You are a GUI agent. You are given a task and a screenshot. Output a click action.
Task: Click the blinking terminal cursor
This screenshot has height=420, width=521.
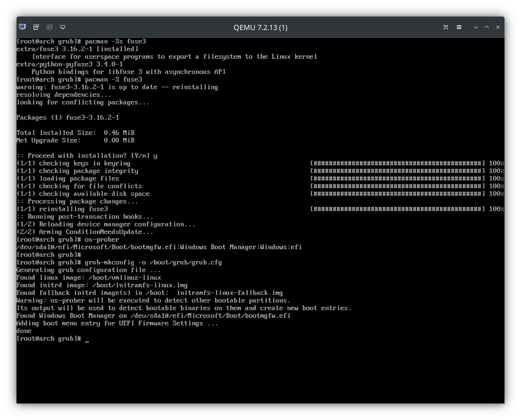(x=87, y=340)
